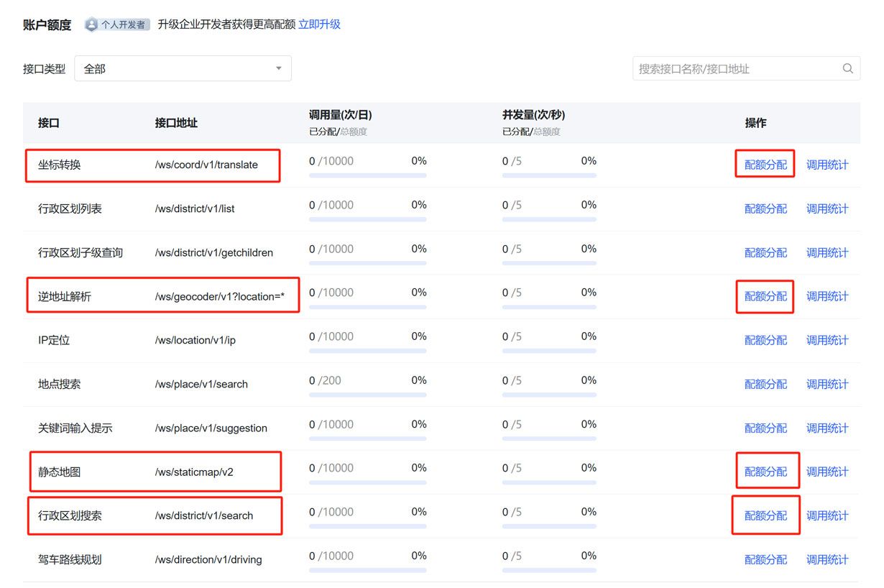884x588 pixels.
Task: Click the /ws/place/v1/suggestion address
Action: coord(211,428)
